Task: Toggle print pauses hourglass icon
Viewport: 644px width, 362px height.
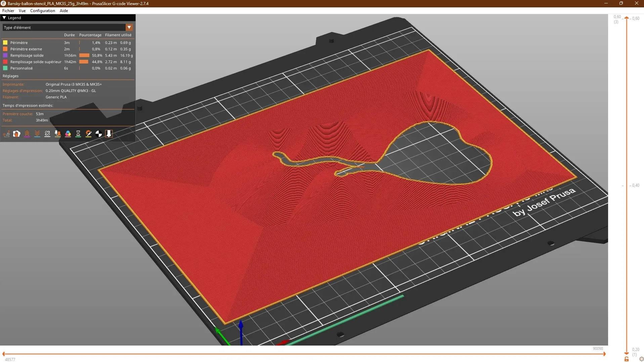Action: pyautogui.click(x=78, y=134)
